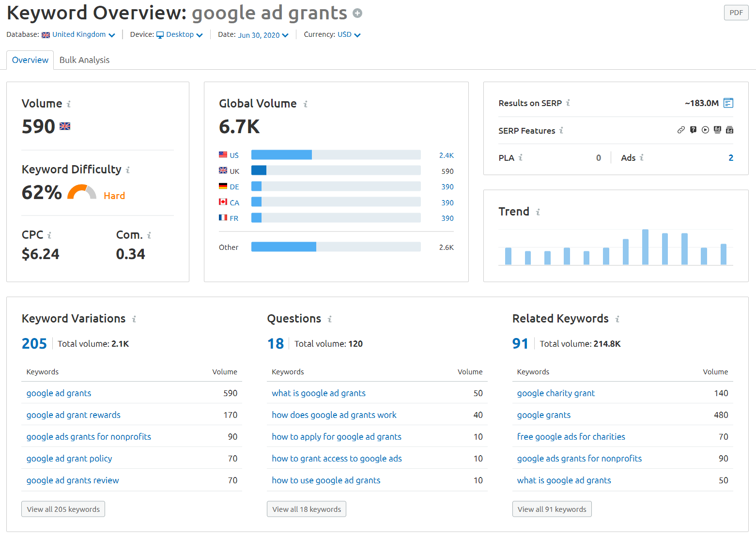The width and height of the screenshot is (756, 538).
Task: Open the Database United Kingdom dropdown
Action: tap(78, 35)
